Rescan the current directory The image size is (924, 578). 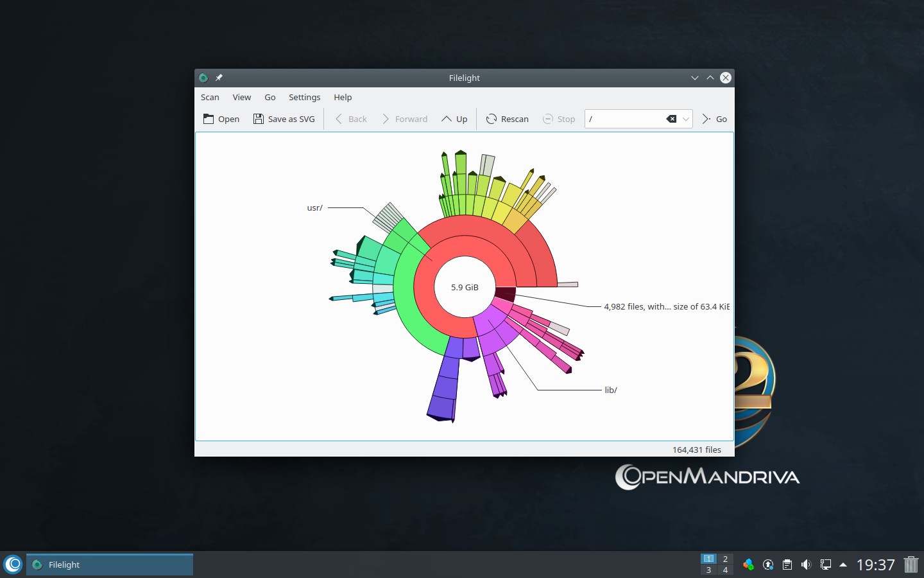pos(508,119)
